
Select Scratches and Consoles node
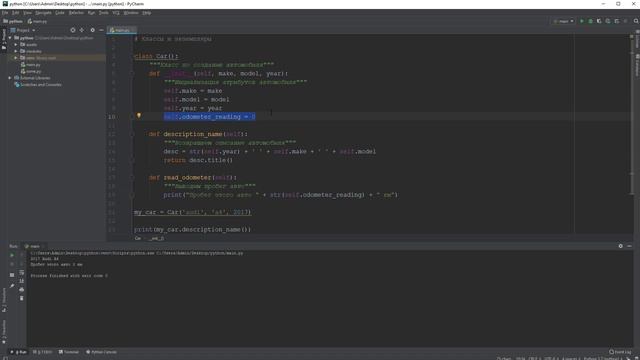38,84
